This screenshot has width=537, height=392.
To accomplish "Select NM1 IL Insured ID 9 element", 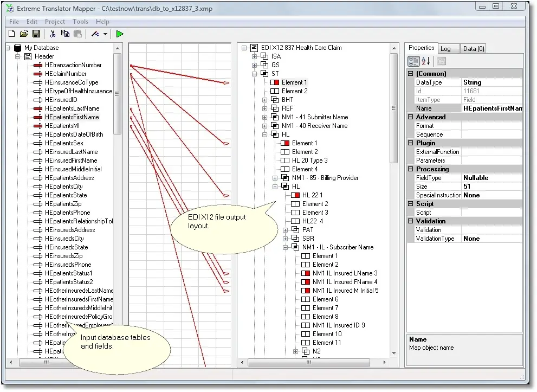I will pyautogui.click(x=339, y=325).
